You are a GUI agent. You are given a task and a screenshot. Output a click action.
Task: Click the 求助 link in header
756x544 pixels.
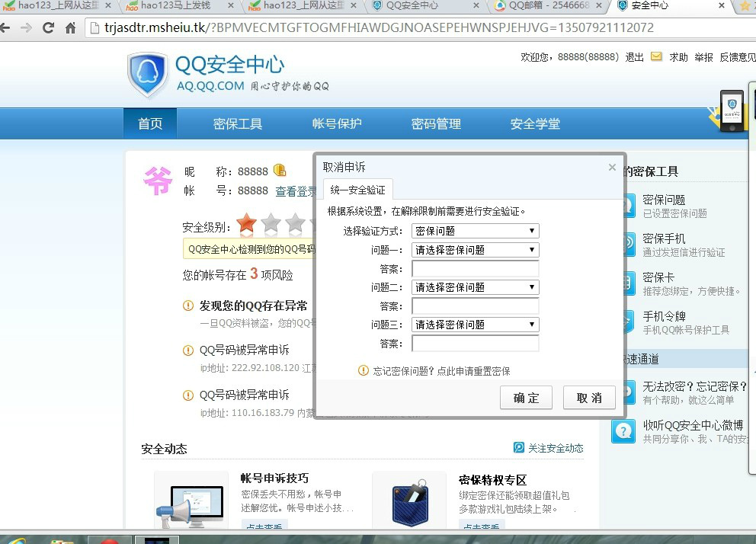678,57
